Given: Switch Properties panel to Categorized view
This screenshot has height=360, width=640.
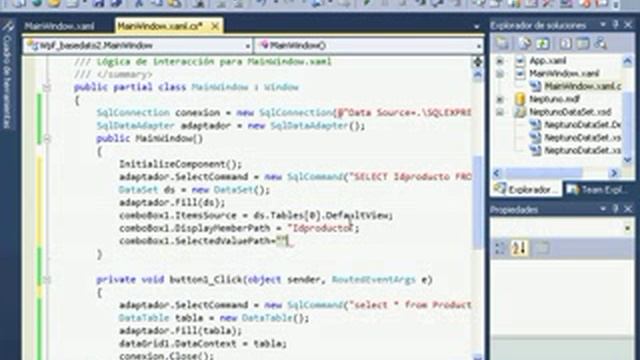Looking at the screenshot, I should click(x=500, y=248).
